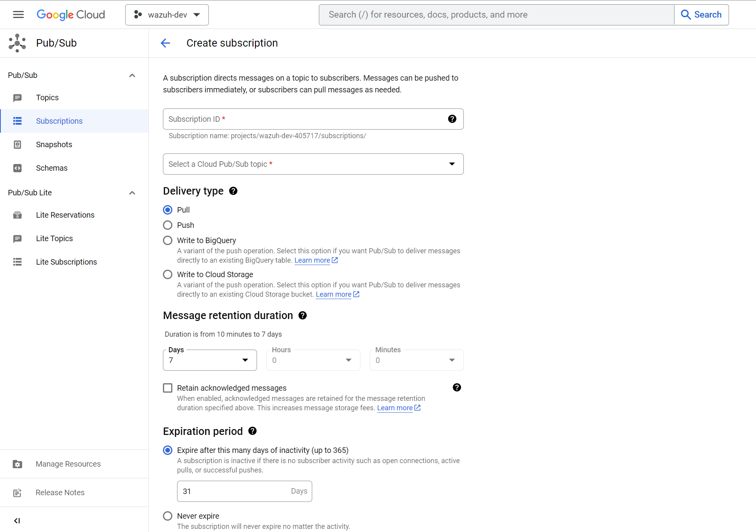Select Never expire for expiration period

point(168,516)
